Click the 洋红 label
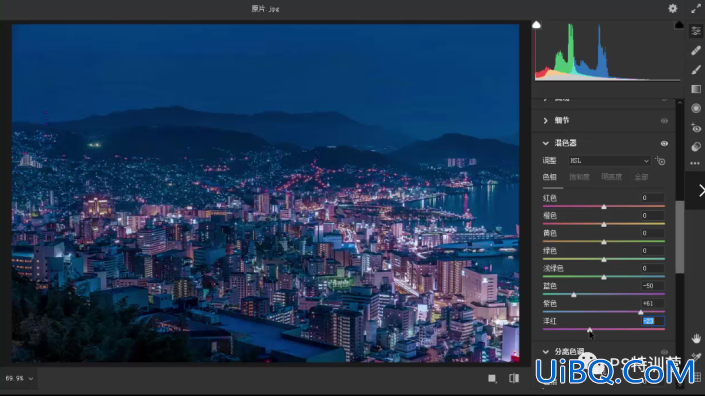The width and height of the screenshot is (705, 396). pyautogui.click(x=549, y=321)
